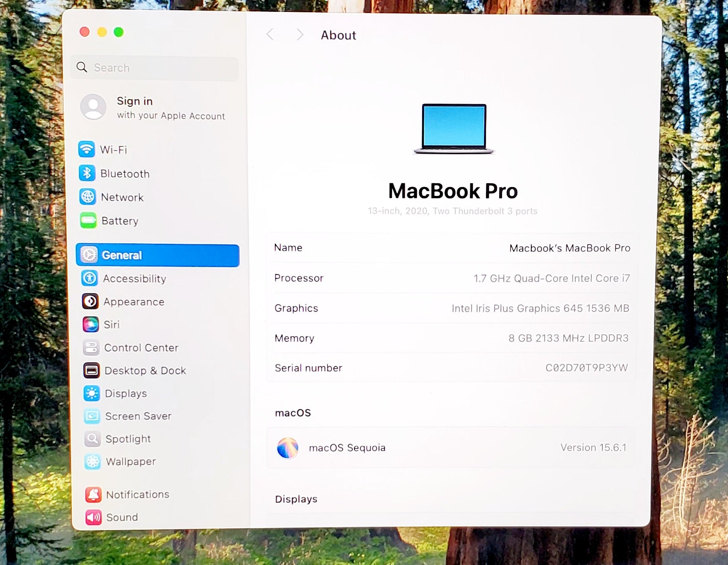
Task: Select General in the sidebar
Action: (157, 255)
